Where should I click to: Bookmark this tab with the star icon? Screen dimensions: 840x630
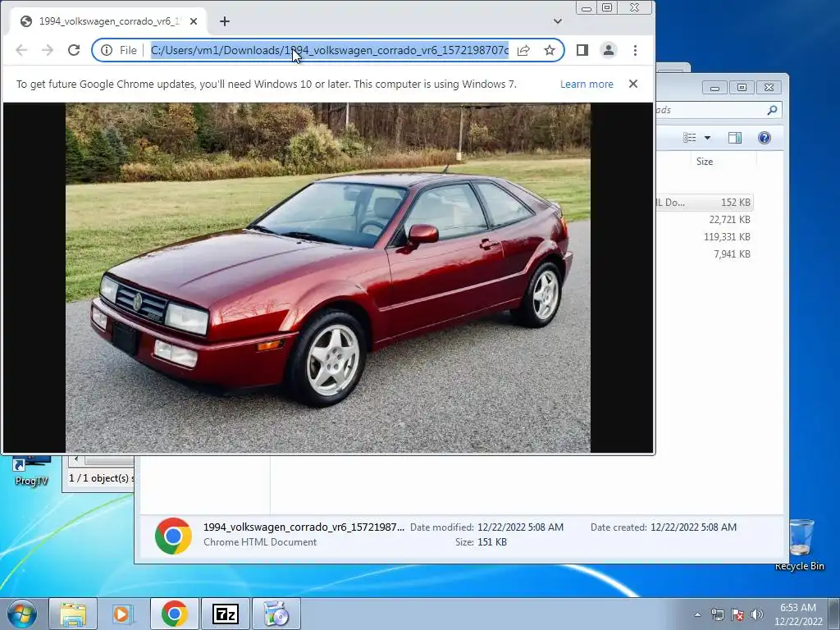[550, 50]
